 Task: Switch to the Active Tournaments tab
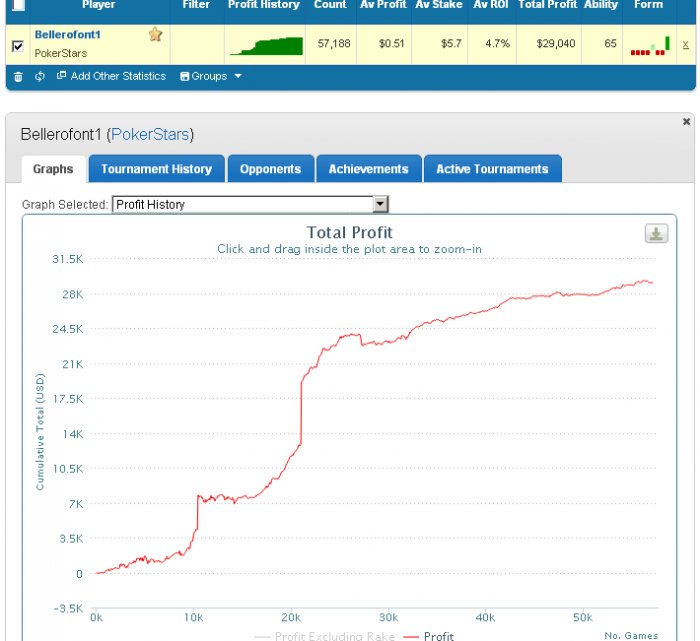492,169
